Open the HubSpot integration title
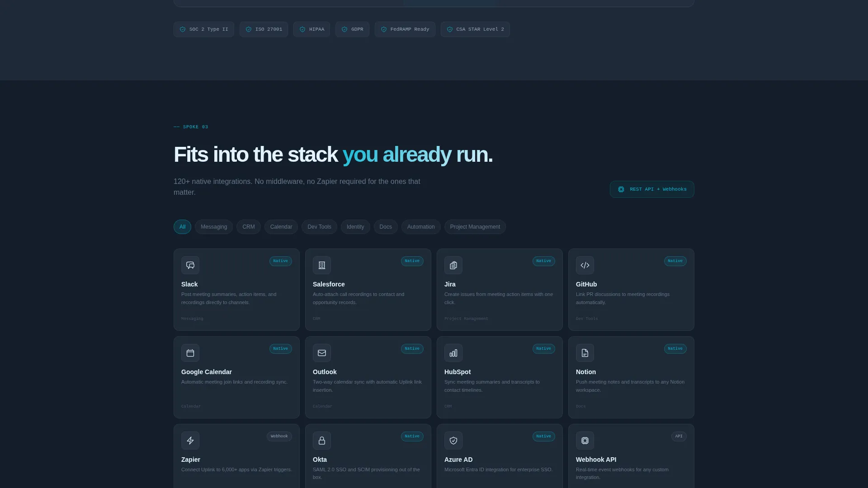Screen dimensions: 868x488 point(458,372)
